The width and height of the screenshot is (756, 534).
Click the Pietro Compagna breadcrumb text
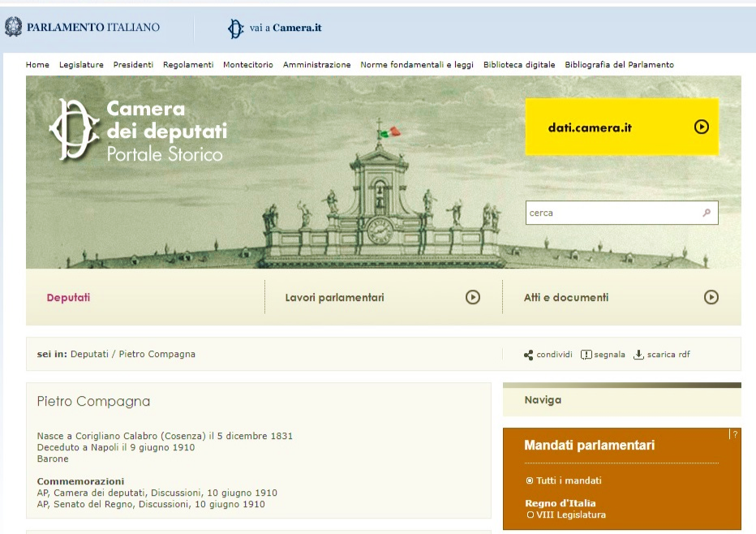(157, 354)
